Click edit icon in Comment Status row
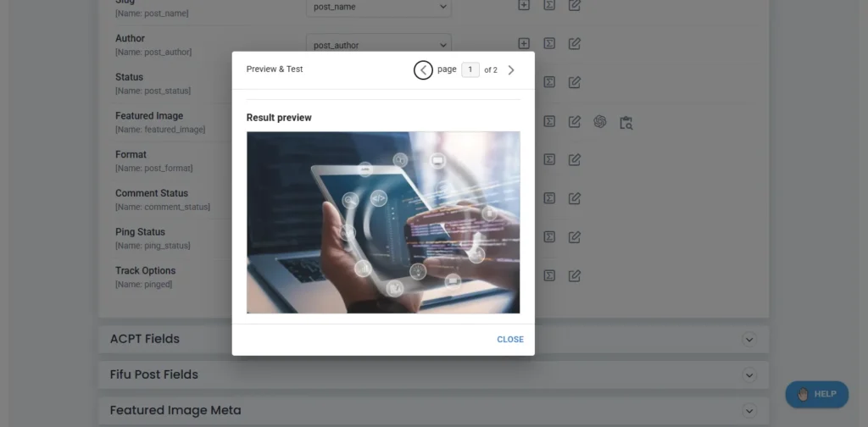Screen dimensions: 868x427 (x=575, y=198)
